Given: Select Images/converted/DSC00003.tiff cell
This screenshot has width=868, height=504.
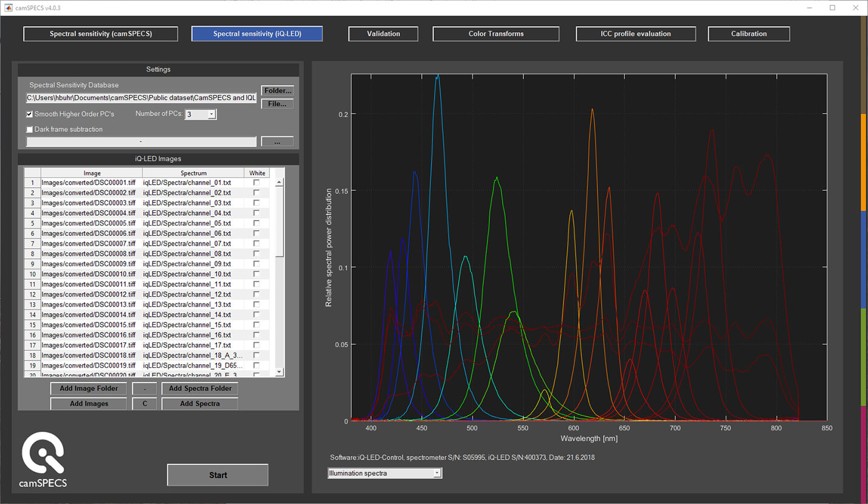Looking at the screenshot, I should click(x=92, y=203).
